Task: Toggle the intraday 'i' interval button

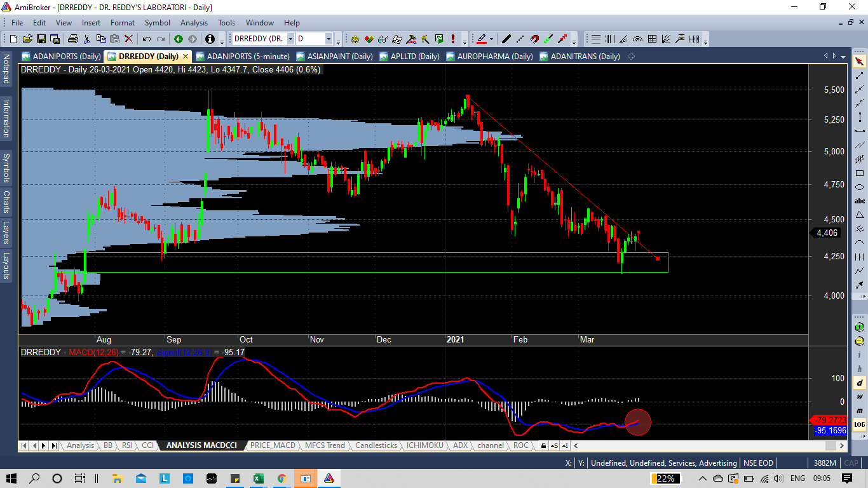Action: coord(859,355)
